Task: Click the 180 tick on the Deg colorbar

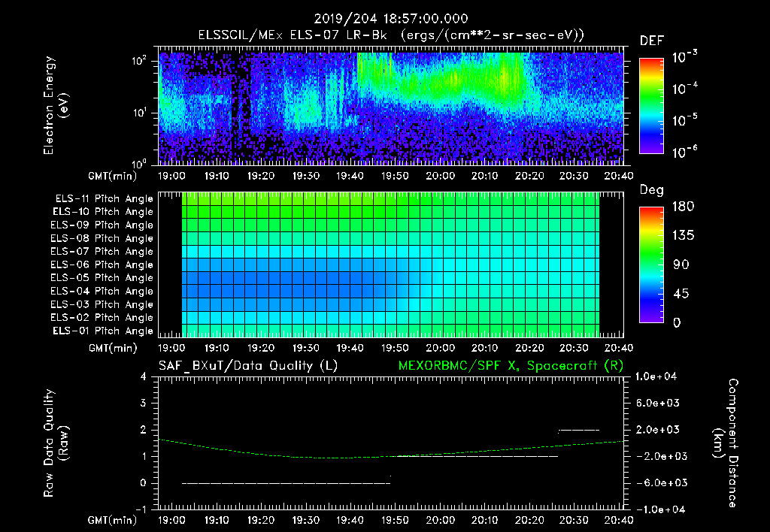Action: tap(683, 207)
